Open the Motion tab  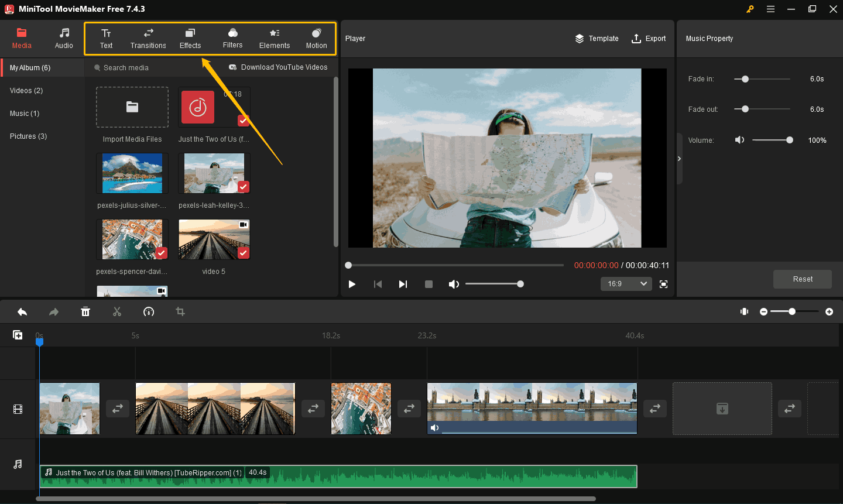pyautogui.click(x=317, y=38)
